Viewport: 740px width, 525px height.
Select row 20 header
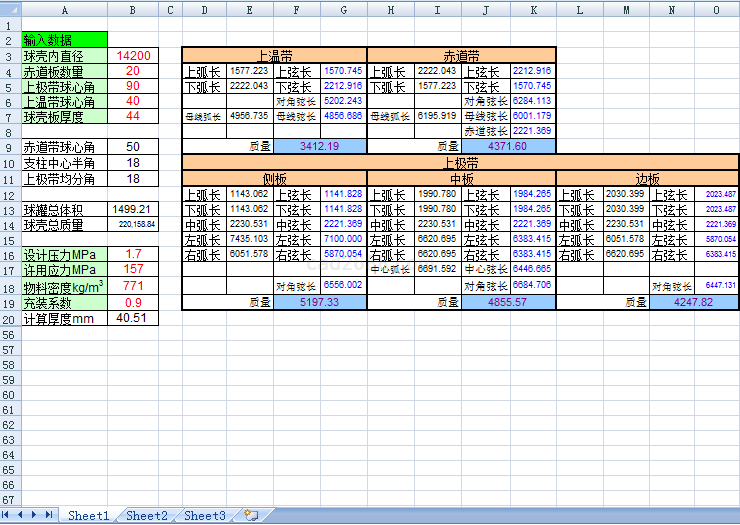[10, 318]
